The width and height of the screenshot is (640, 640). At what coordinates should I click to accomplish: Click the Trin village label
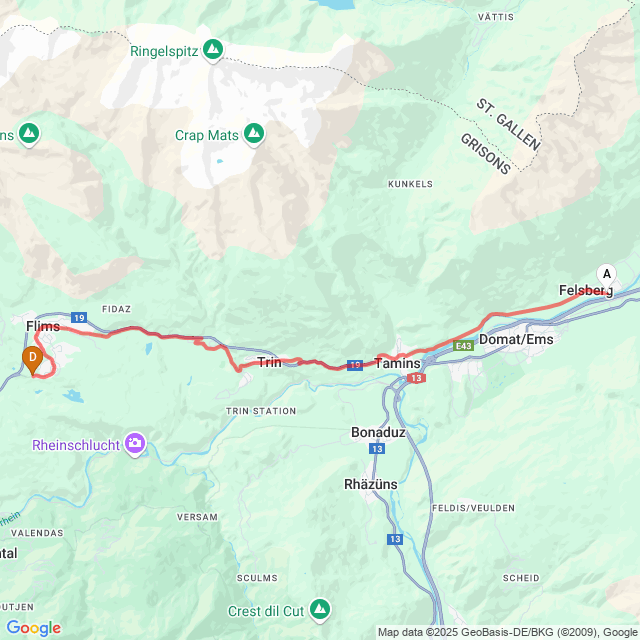(x=269, y=362)
